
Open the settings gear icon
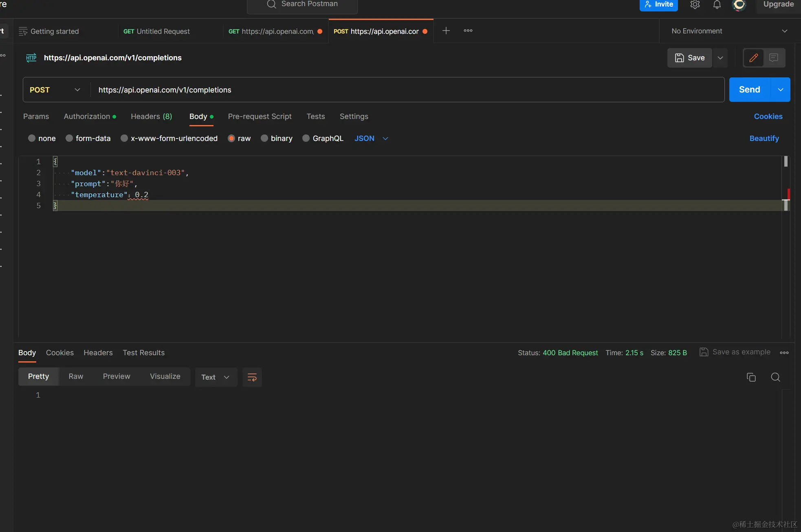695,4
